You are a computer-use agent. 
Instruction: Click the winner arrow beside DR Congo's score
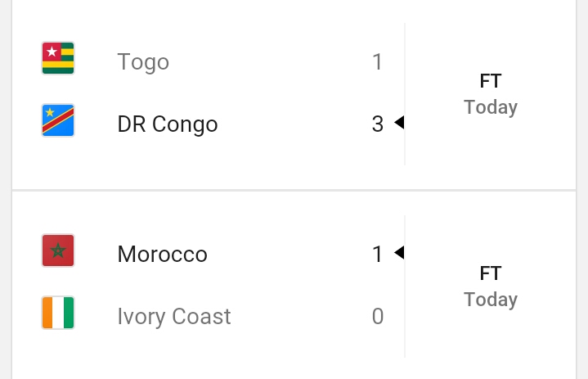(x=399, y=122)
